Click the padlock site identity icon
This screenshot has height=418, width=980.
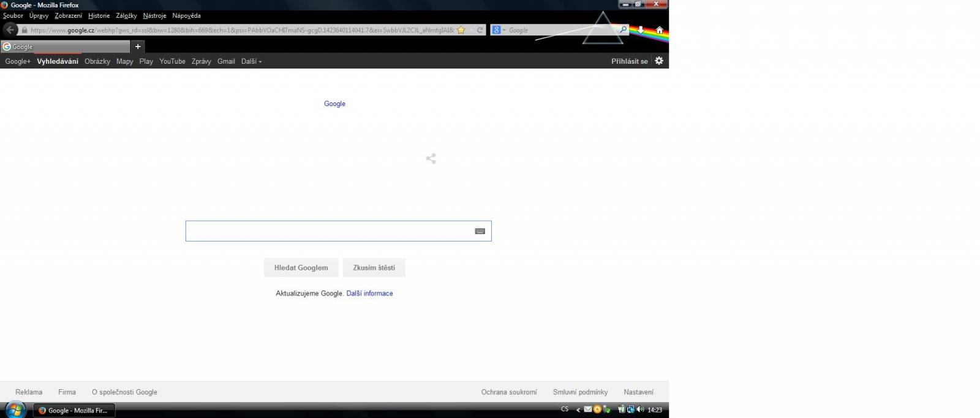(x=24, y=30)
